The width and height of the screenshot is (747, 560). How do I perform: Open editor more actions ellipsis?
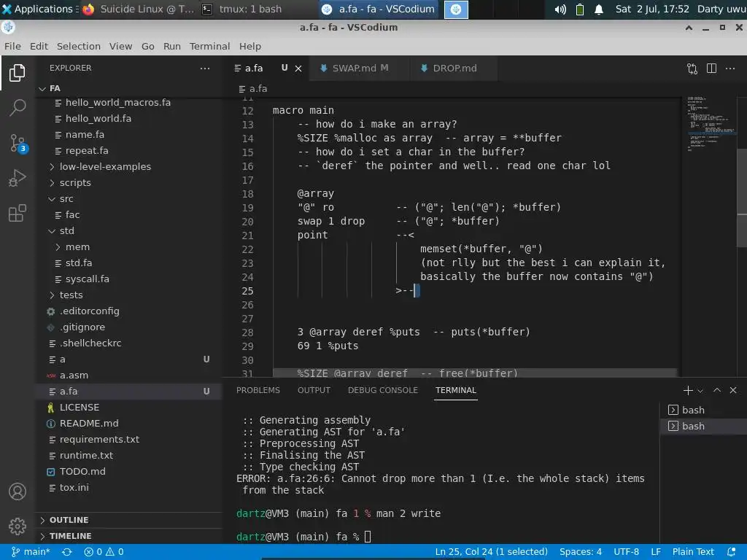coord(729,69)
